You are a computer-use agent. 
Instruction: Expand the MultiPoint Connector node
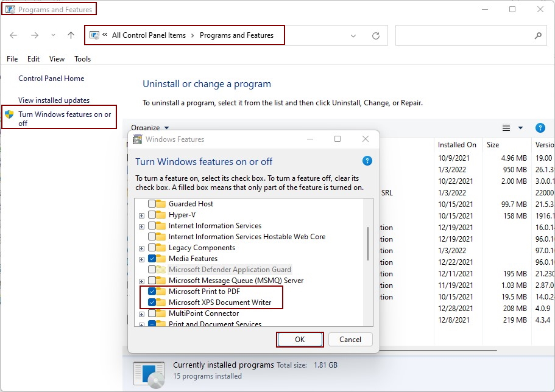pyautogui.click(x=141, y=314)
